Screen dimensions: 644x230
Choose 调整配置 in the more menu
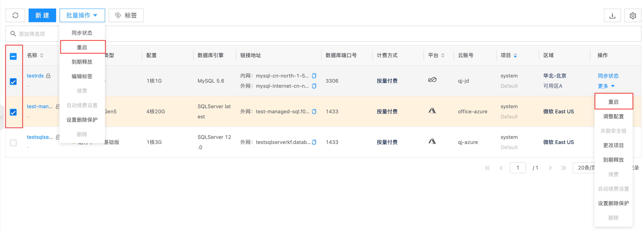pyautogui.click(x=613, y=116)
